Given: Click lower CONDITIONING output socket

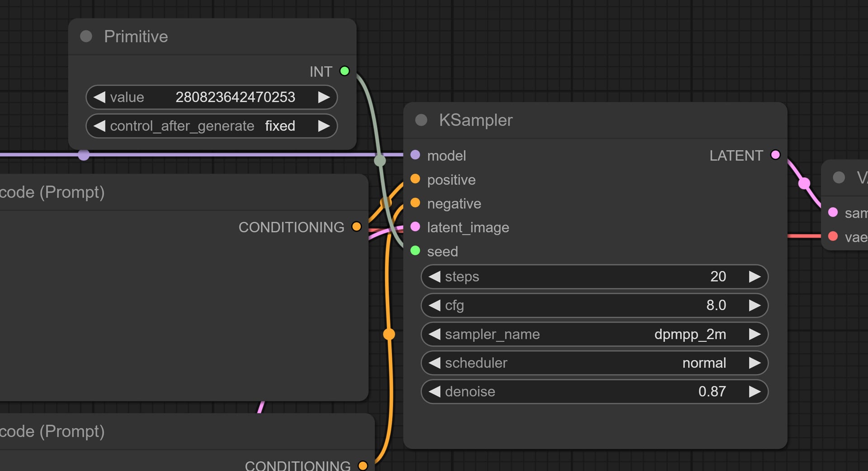Looking at the screenshot, I should click(363, 465).
